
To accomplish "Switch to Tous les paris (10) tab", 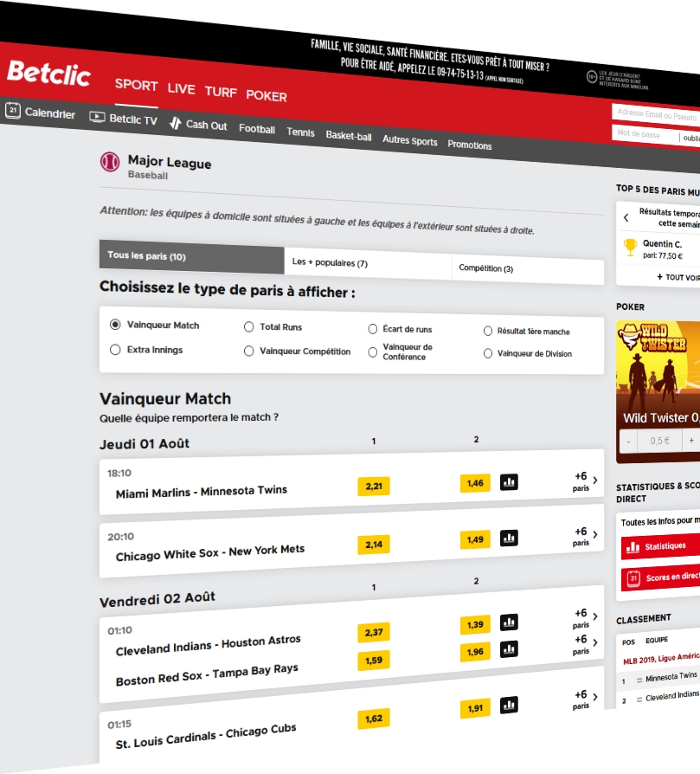I will coord(192,256).
